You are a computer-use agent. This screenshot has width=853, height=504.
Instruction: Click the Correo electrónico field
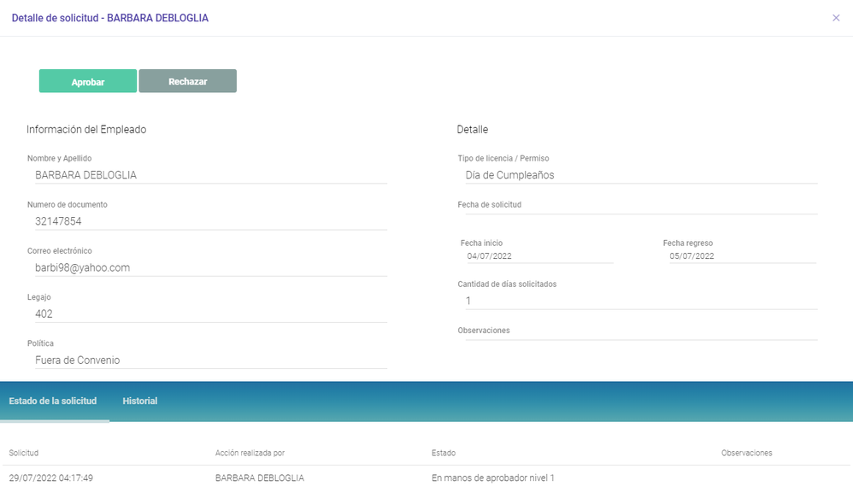click(211, 267)
